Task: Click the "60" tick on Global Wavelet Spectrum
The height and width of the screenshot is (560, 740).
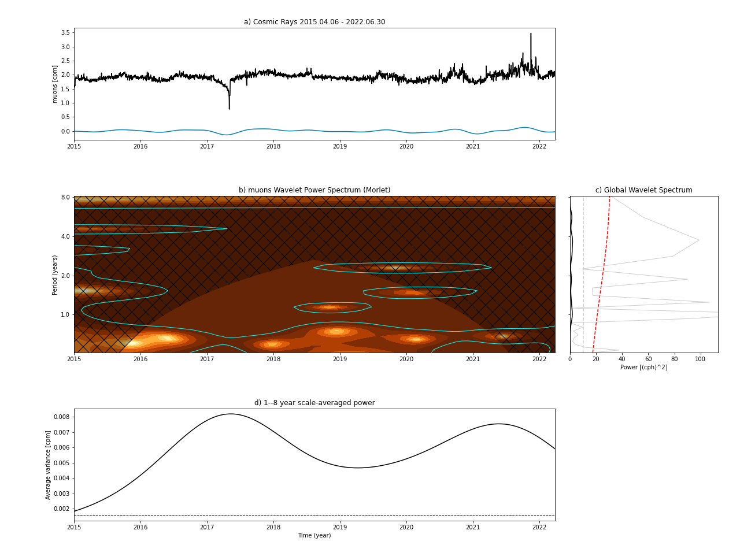Action: coord(648,359)
